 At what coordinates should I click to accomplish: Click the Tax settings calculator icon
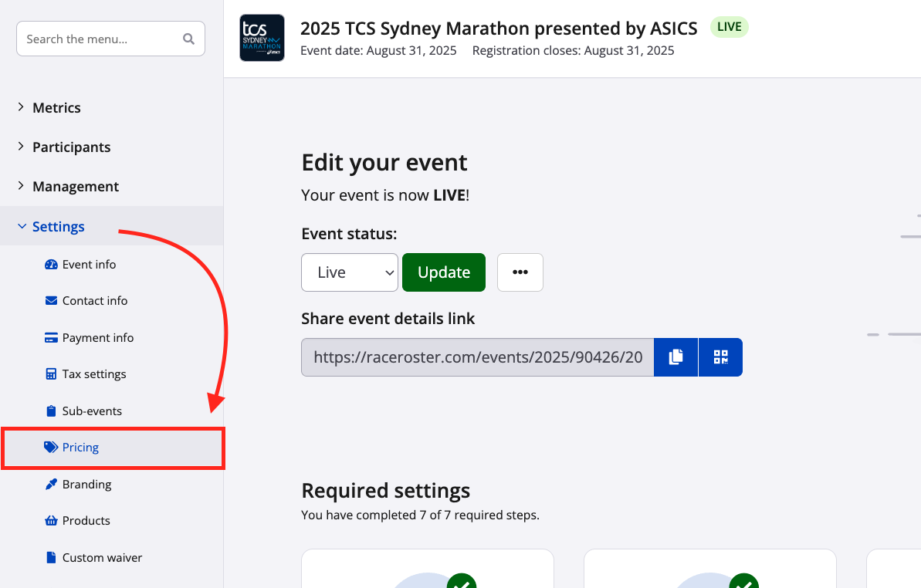[x=52, y=374]
